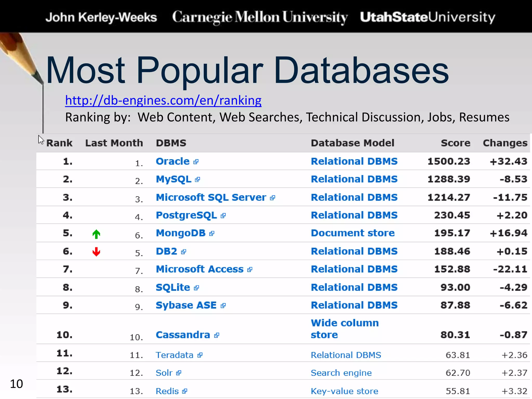The image size is (532, 399).
Task: Click the external link icon beside Solr
Action: [x=179, y=373]
